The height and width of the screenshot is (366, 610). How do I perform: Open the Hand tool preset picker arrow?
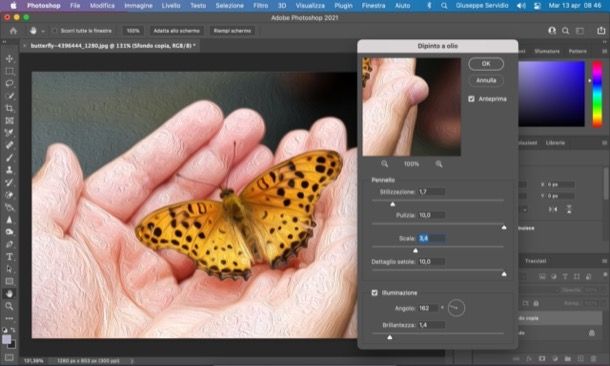coord(43,31)
